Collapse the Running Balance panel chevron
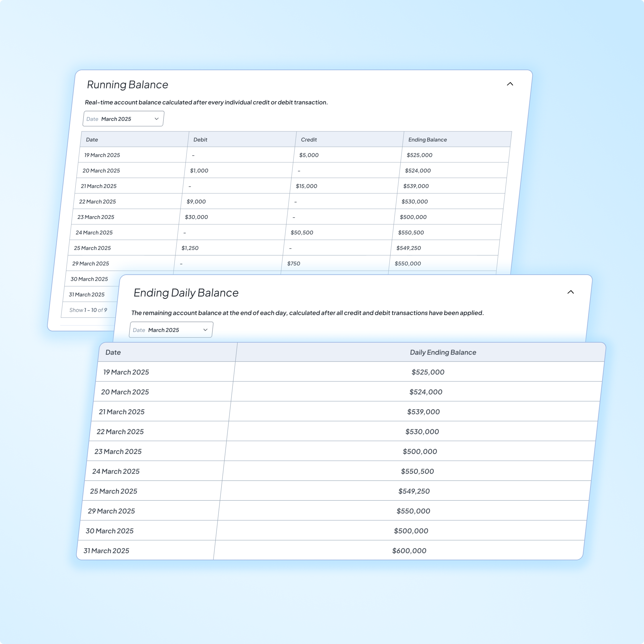Screen dimensions: 644x644 tap(510, 84)
